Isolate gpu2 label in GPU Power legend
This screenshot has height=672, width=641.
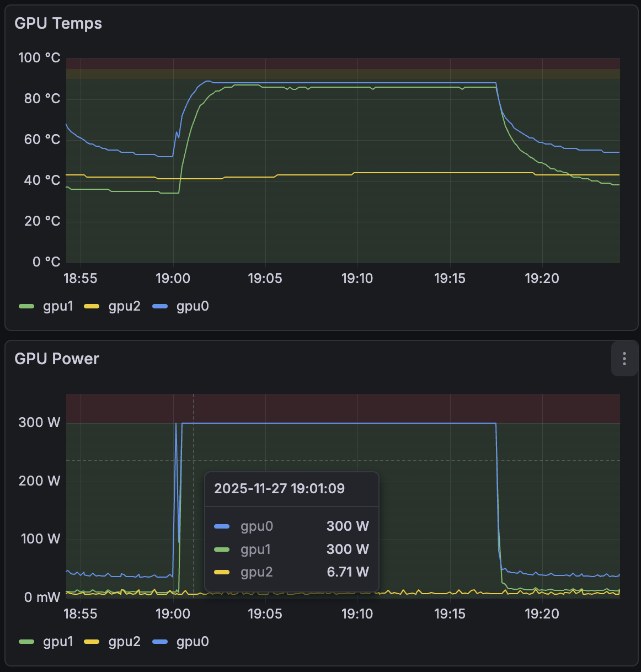tap(124, 642)
